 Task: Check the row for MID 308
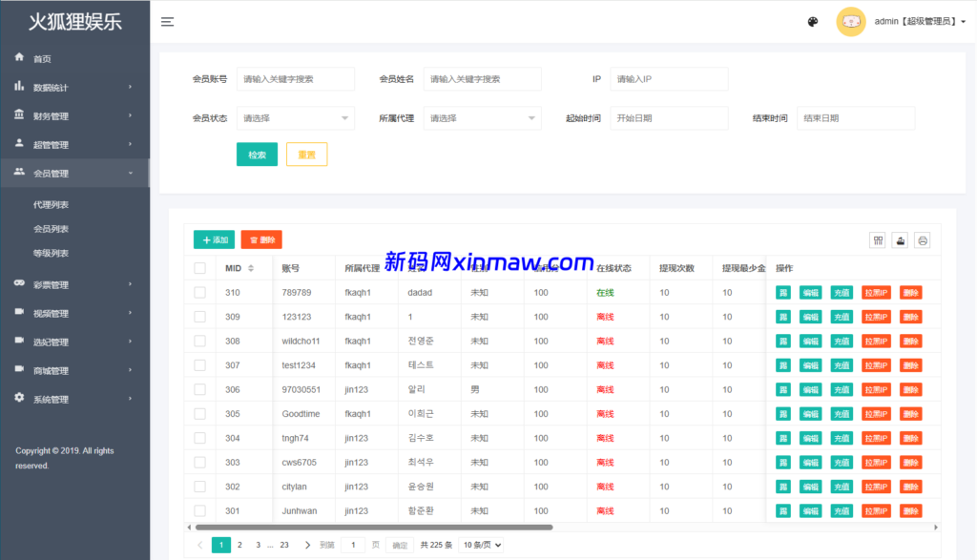click(x=200, y=342)
